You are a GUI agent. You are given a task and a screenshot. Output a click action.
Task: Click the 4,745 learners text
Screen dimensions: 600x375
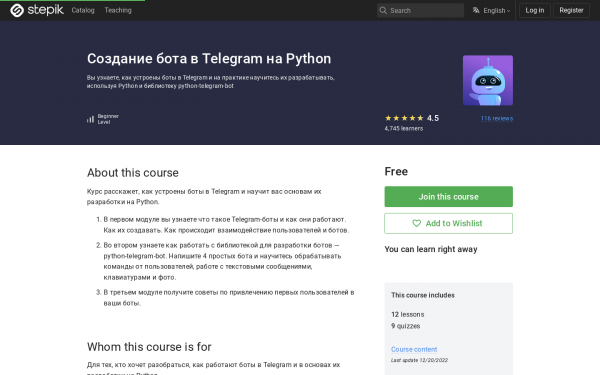404,129
